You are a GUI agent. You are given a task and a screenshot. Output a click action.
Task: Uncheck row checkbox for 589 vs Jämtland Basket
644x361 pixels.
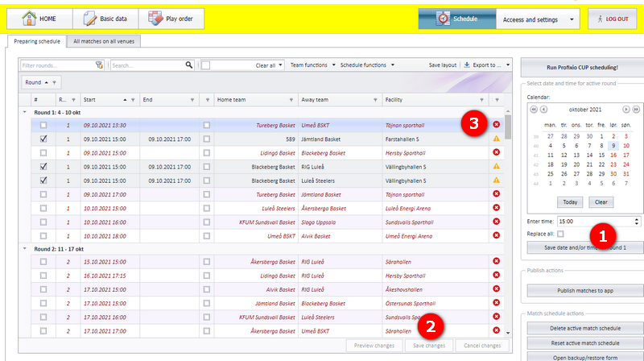pyautogui.click(x=43, y=139)
